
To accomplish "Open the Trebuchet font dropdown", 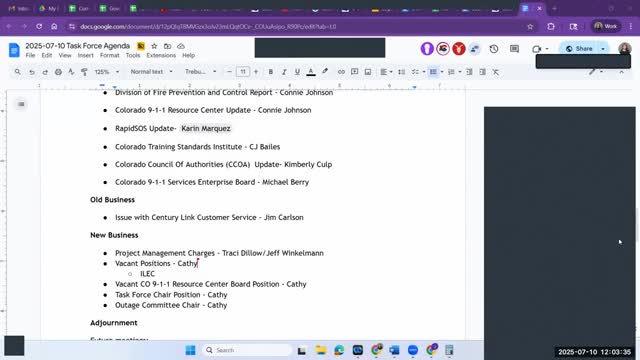I will pyautogui.click(x=200, y=72).
